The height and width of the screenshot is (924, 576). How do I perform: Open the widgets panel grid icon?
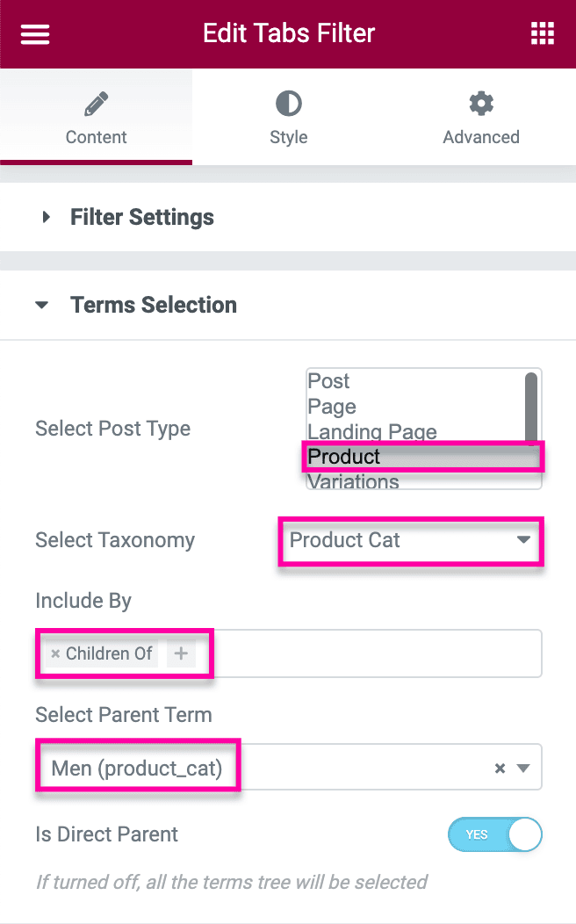(542, 33)
